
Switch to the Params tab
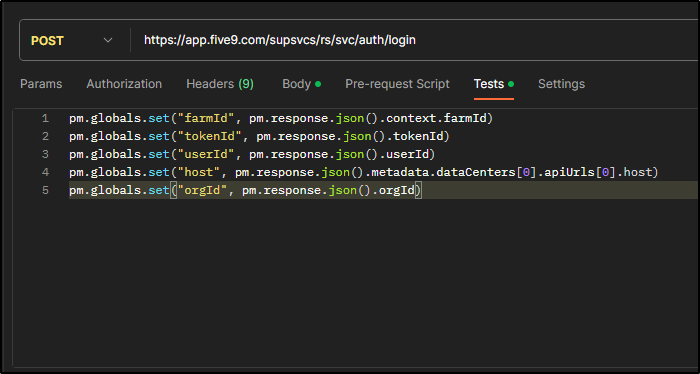[x=41, y=84]
